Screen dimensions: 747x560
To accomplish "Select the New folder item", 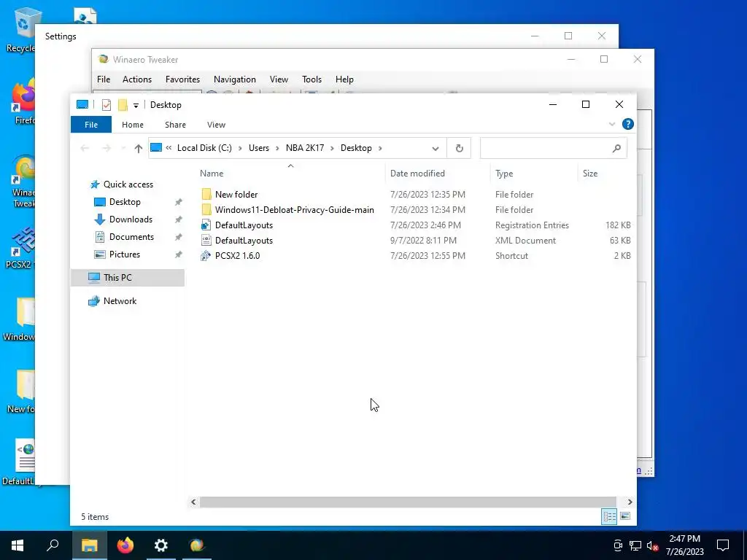I will pyautogui.click(x=236, y=194).
